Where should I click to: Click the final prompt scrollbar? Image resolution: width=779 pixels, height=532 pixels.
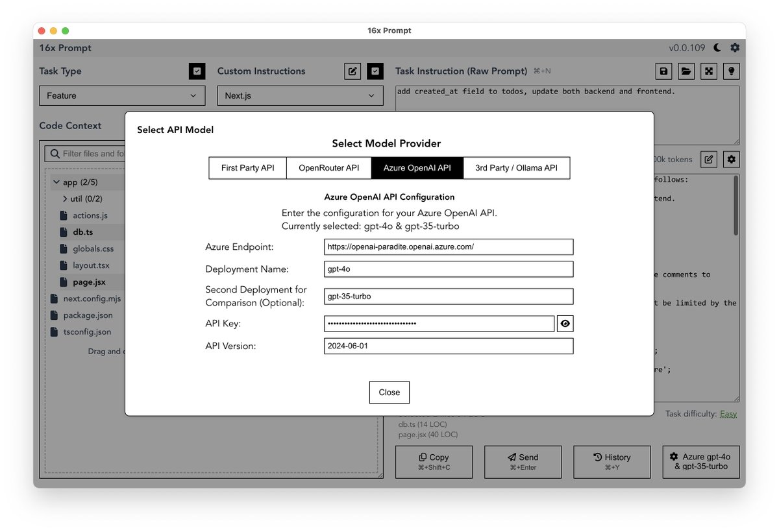pyautogui.click(x=736, y=205)
